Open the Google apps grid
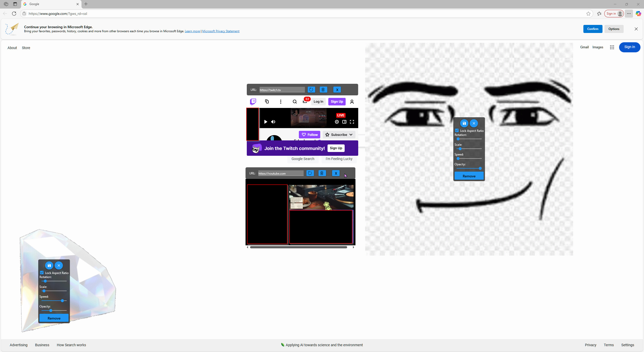The image size is (644, 352). point(612,47)
